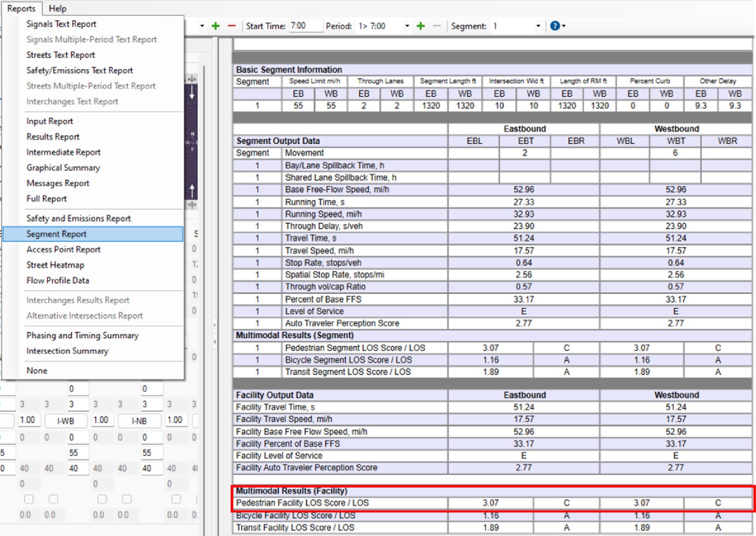Image resolution: width=756 pixels, height=536 pixels.
Task: Click the Basic Segment Information heading
Action: [289, 70]
